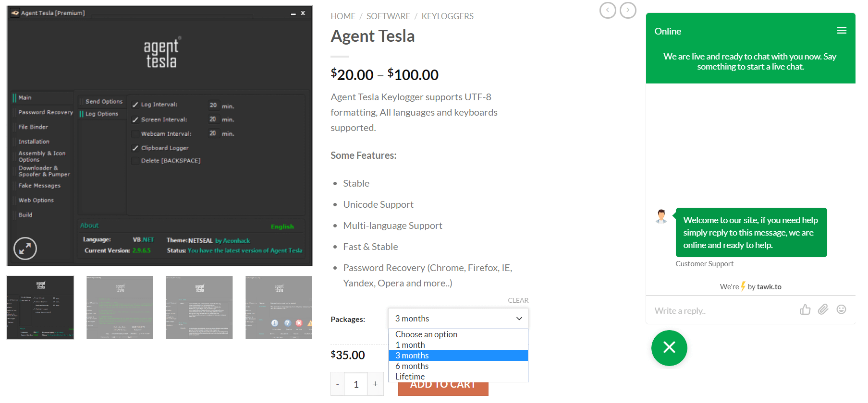Viewport: 868px width, 403px height.
Task: Click the next product arrow icon
Action: pos(628,10)
